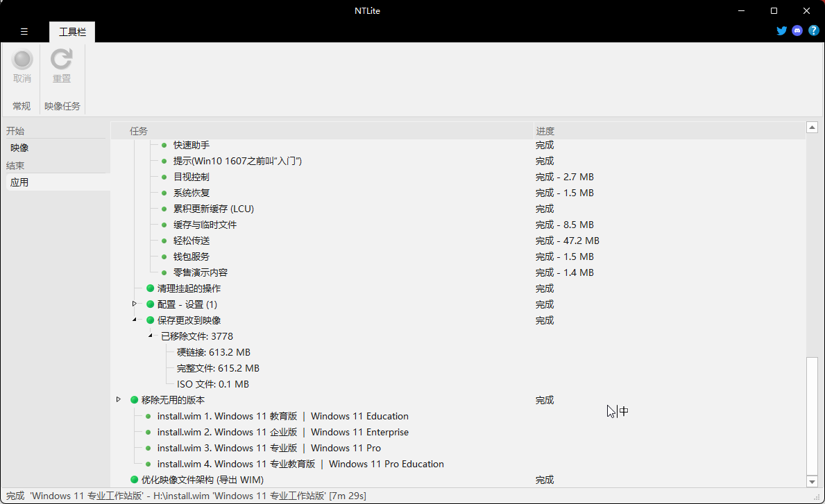Switch to the 工具栏 tab
The height and width of the screenshot is (504, 825).
point(72,32)
